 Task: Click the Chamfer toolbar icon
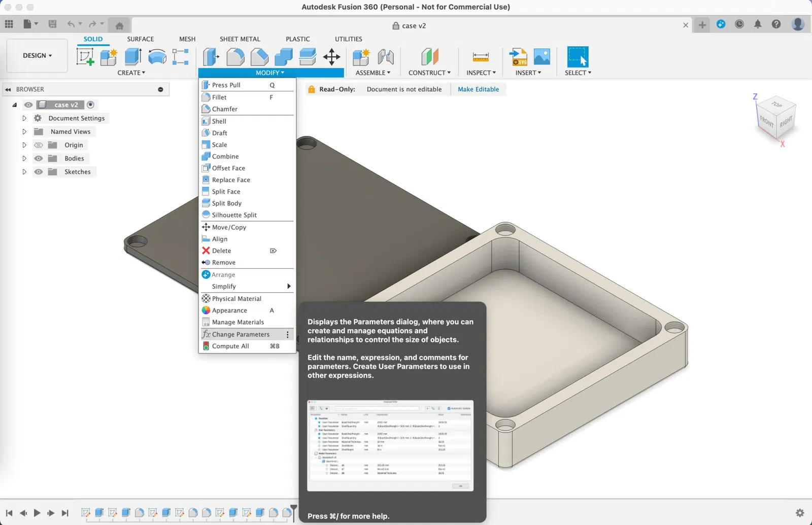coord(259,57)
